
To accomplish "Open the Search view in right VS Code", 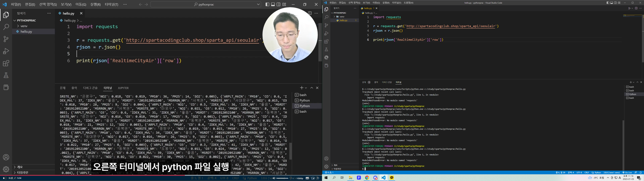I will 326,17.
